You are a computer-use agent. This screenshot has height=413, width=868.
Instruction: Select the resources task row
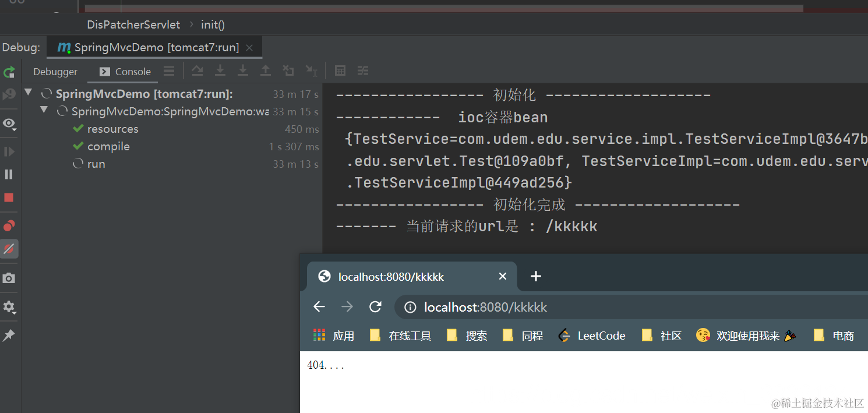pos(172,129)
